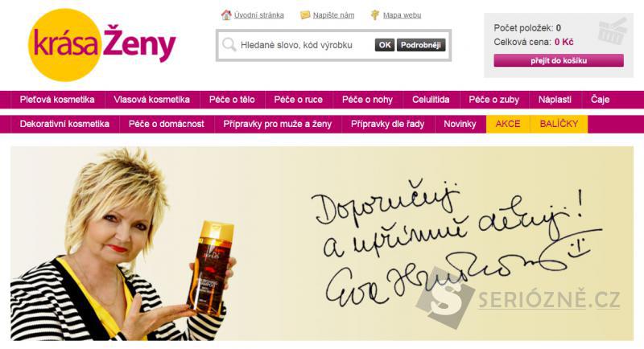Image resolution: width=644 pixels, height=349 pixels.
Task: Open the Mapa webu link
Action: (402, 15)
